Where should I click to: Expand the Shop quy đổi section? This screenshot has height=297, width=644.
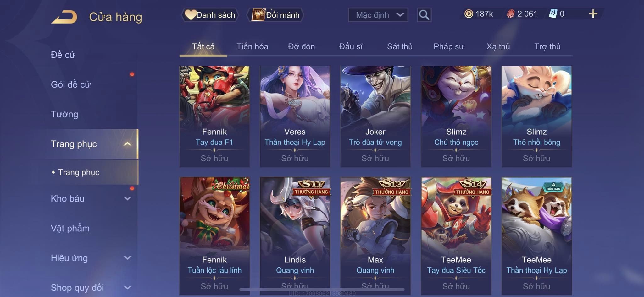pyautogui.click(x=127, y=287)
